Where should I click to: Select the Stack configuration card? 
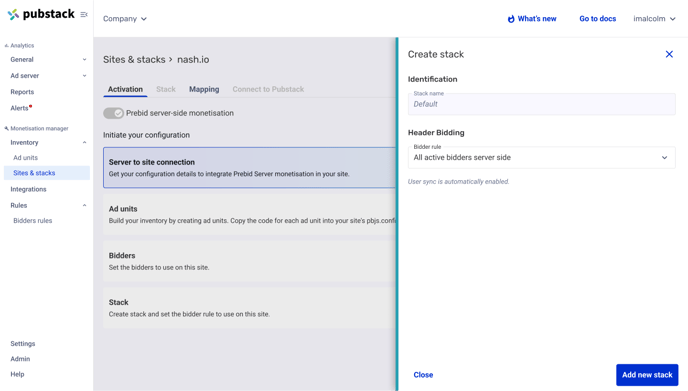[250, 308]
